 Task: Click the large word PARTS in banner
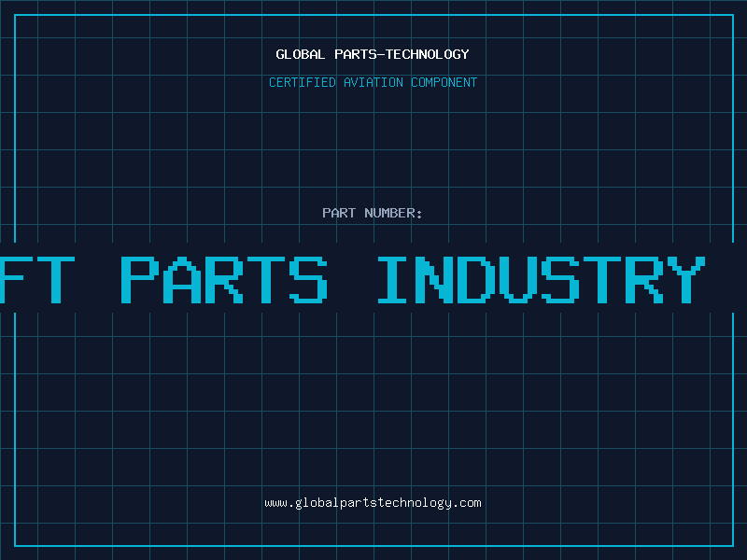click(x=224, y=279)
